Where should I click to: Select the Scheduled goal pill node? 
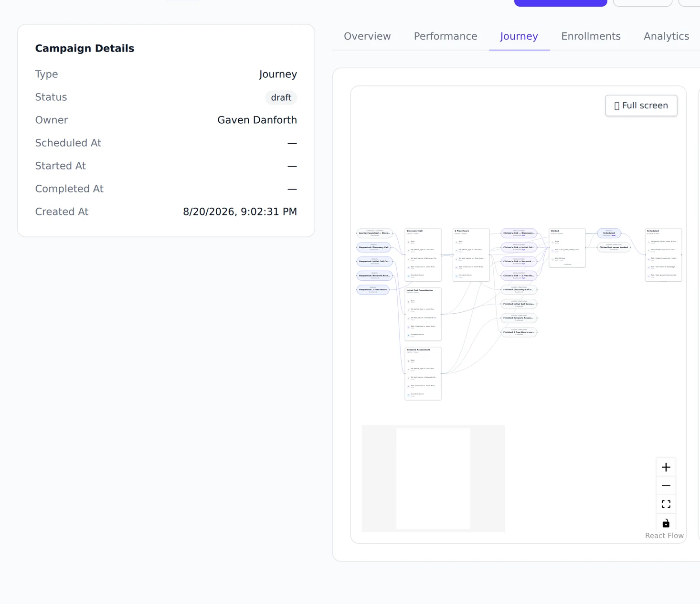[609, 233]
